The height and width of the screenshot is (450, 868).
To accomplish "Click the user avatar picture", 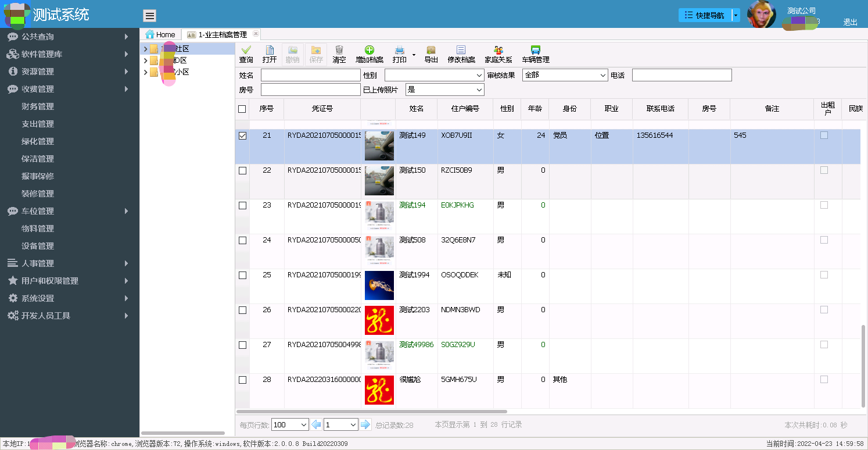I will click(761, 15).
